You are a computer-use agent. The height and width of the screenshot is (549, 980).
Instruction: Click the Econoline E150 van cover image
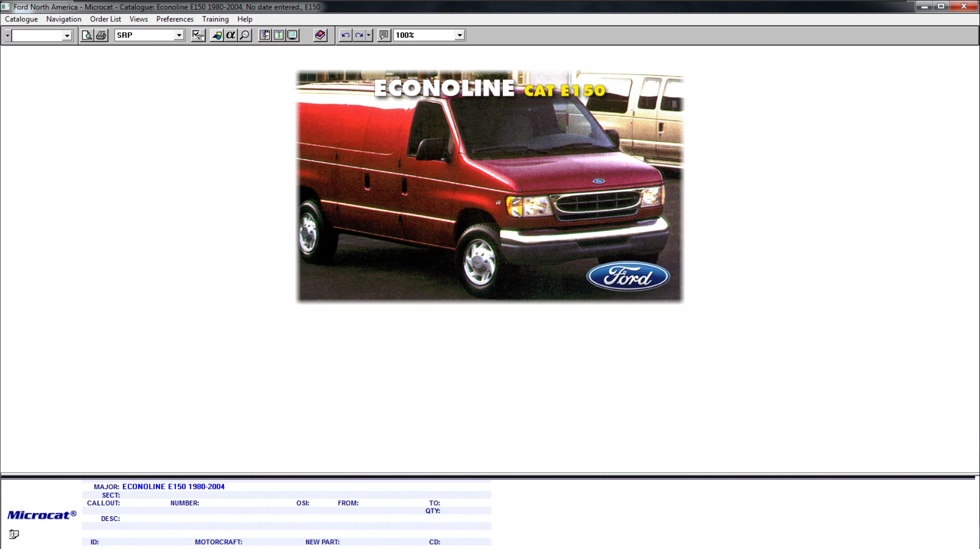[489, 186]
